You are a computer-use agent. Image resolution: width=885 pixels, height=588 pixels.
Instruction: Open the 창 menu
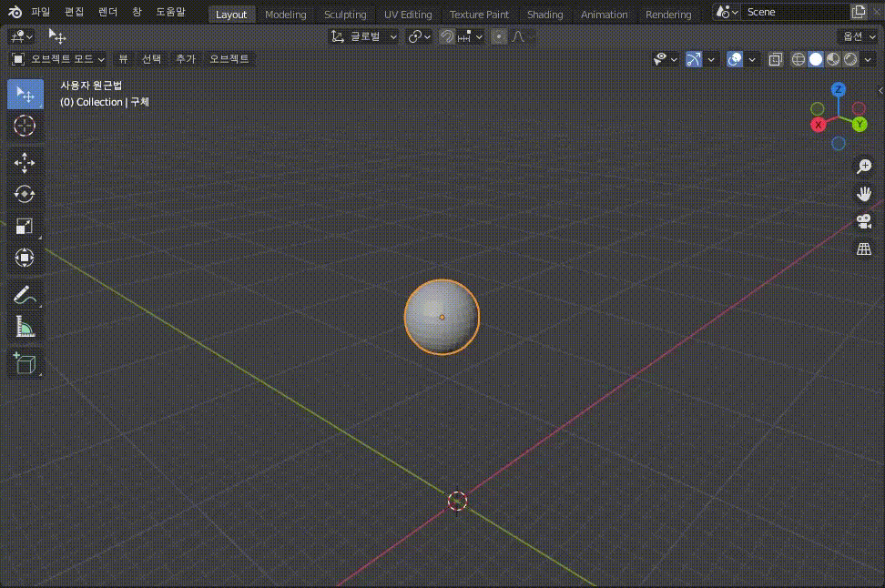tap(137, 12)
